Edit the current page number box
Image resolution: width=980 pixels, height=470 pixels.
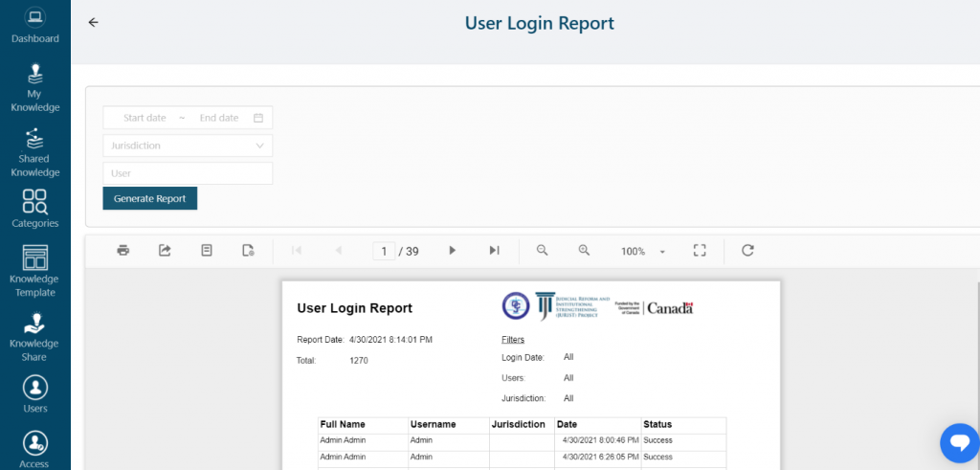pyautogui.click(x=384, y=251)
